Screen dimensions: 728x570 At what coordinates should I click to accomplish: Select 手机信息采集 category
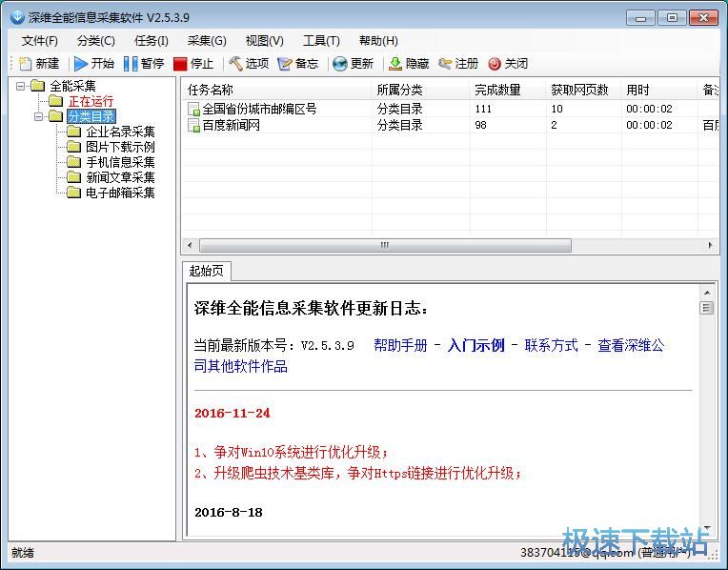[120, 162]
